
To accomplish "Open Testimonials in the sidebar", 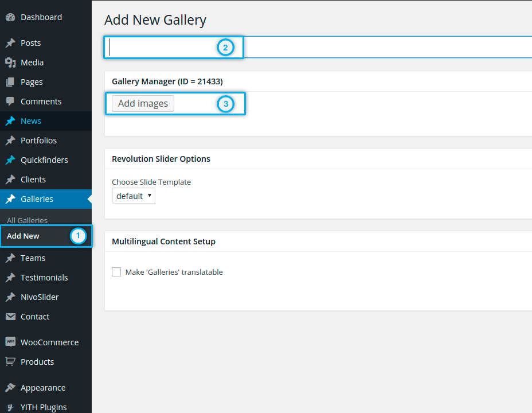I will pyautogui.click(x=44, y=278).
